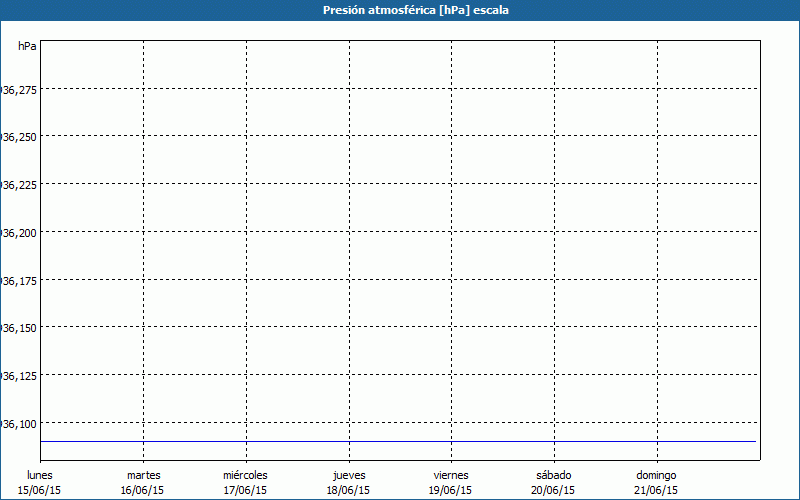Click the 36,200 y-axis value
This screenshot has width=800, height=500.
19,233
